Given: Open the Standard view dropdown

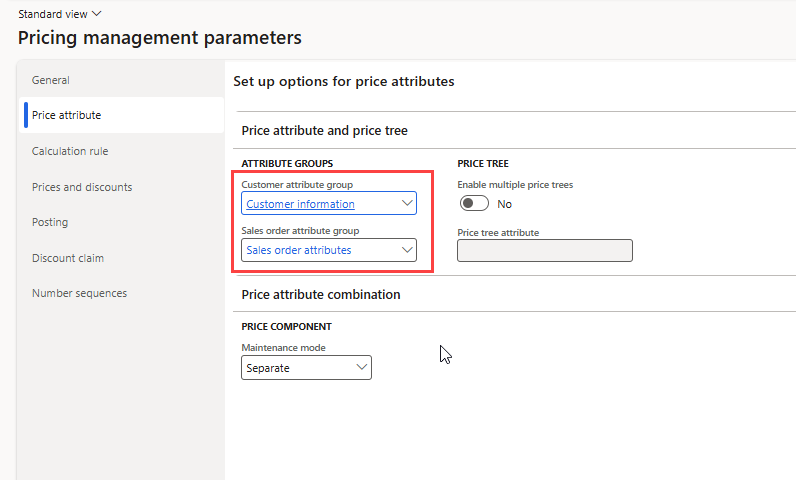Looking at the screenshot, I should 60,15.
